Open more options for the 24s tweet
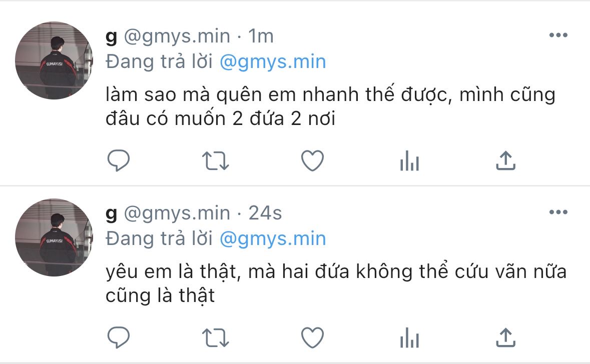 (x=558, y=212)
